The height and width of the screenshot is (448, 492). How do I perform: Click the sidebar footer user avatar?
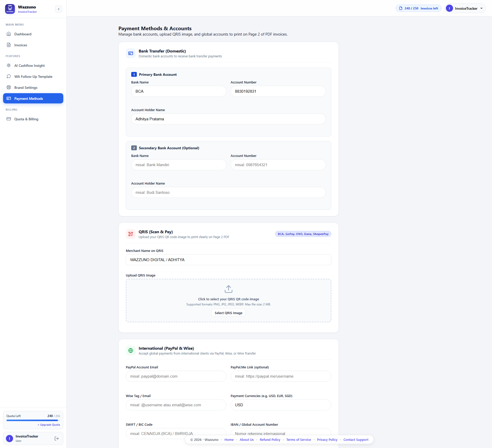click(x=9, y=439)
